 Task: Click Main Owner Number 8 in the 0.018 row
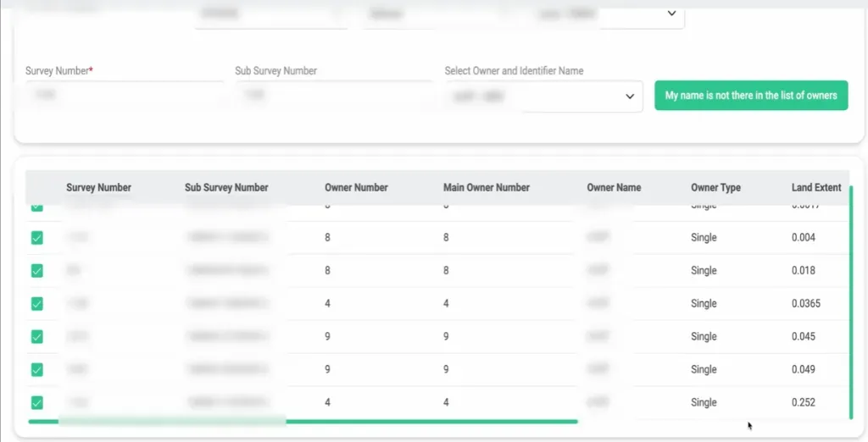(446, 270)
